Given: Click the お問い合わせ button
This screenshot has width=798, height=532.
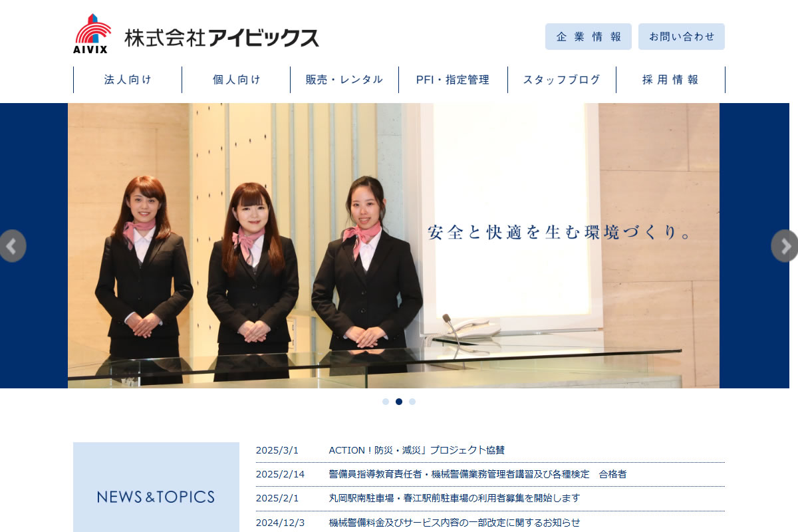Looking at the screenshot, I should pos(681,37).
